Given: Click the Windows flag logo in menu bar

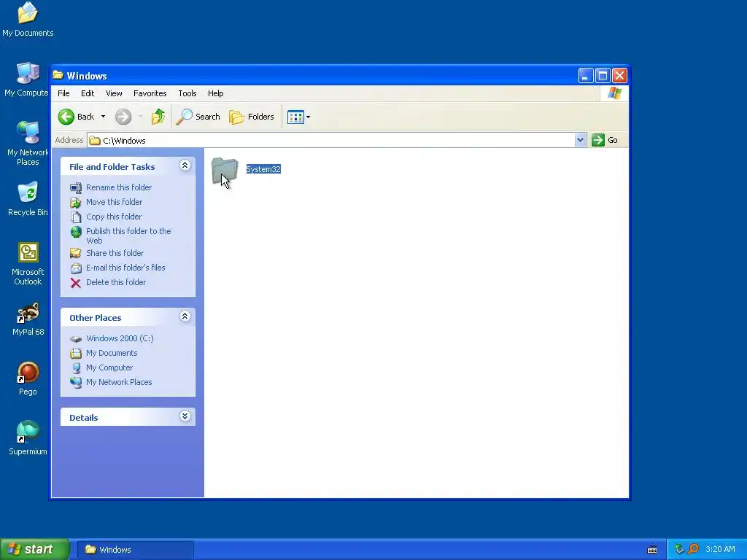Looking at the screenshot, I should [x=614, y=93].
